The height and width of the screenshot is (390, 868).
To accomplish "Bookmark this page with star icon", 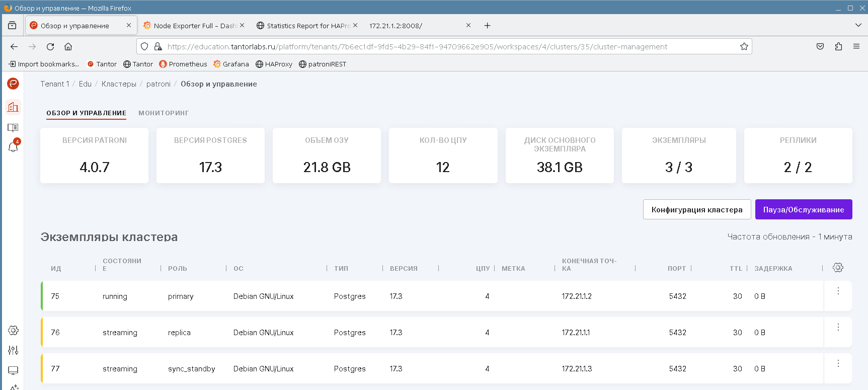I will tap(744, 47).
